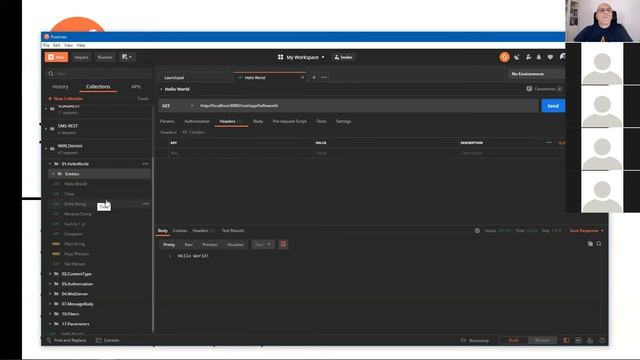Image resolution: width=640 pixels, height=360 pixels.
Task: Open the Text format dropdown in response
Action: point(262,244)
